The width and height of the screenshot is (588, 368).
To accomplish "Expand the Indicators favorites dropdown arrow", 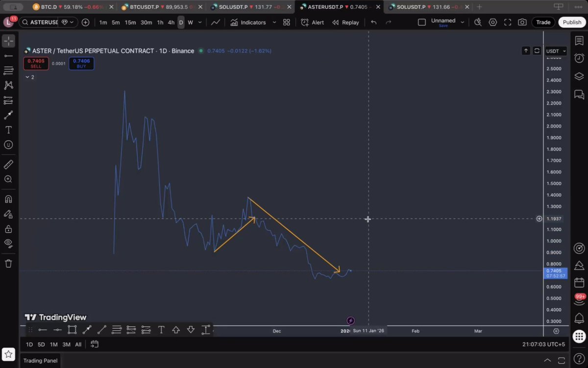I will tap(274, 23).
